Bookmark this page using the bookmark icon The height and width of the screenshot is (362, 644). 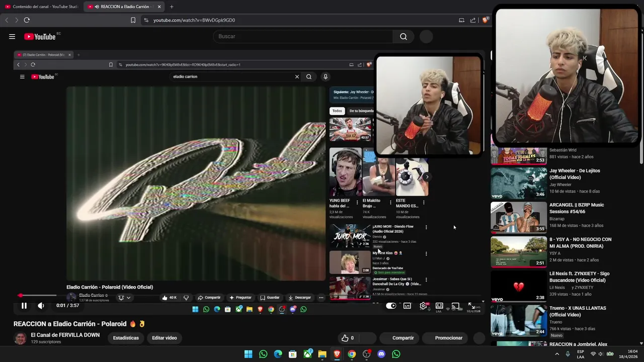pyautogui.click(x=133, y=20)
